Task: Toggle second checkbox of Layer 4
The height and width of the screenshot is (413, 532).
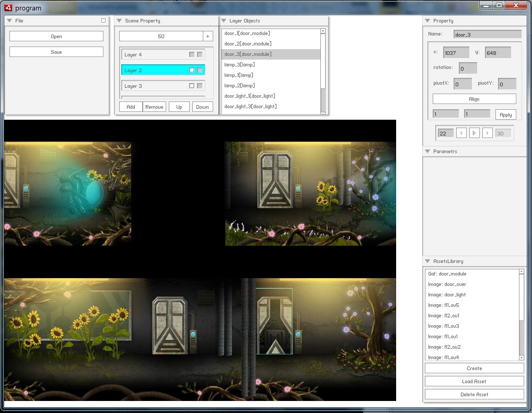Action: click(x=200, y=55)
